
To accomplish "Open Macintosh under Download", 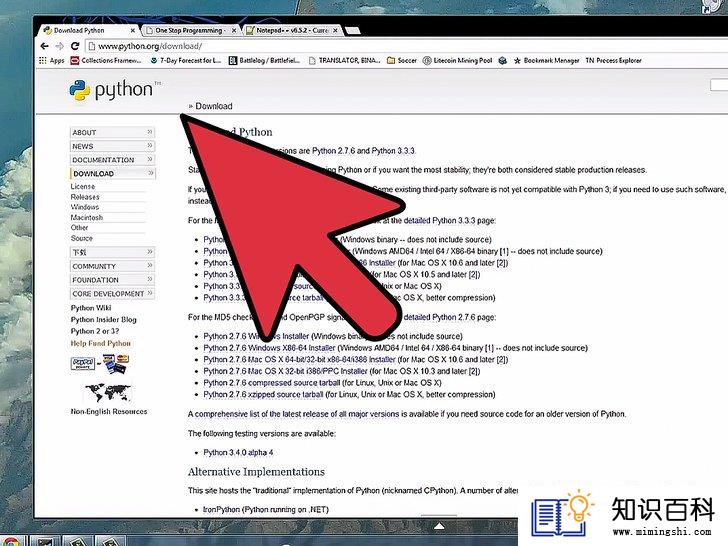I will point(87,217).
